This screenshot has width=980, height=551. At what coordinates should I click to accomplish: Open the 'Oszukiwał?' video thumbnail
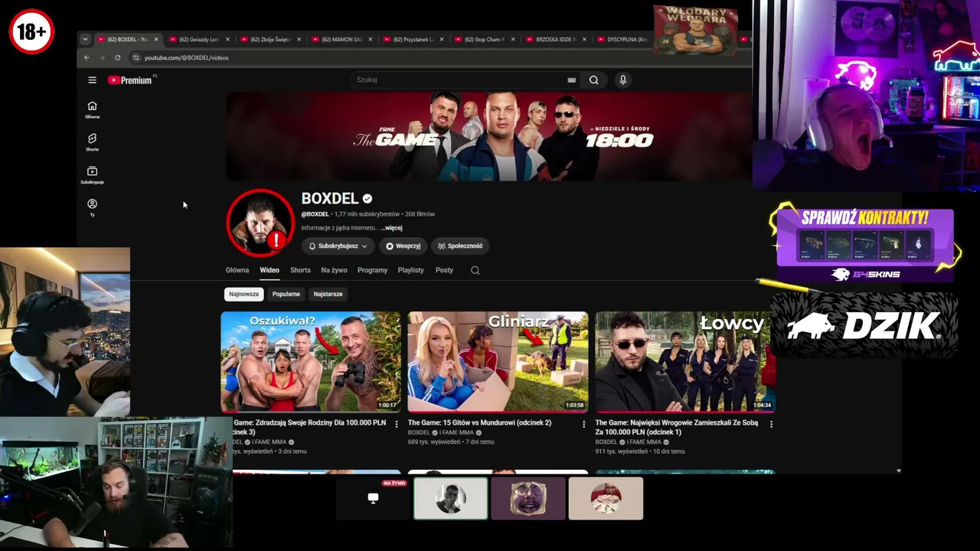coord(311,361)
